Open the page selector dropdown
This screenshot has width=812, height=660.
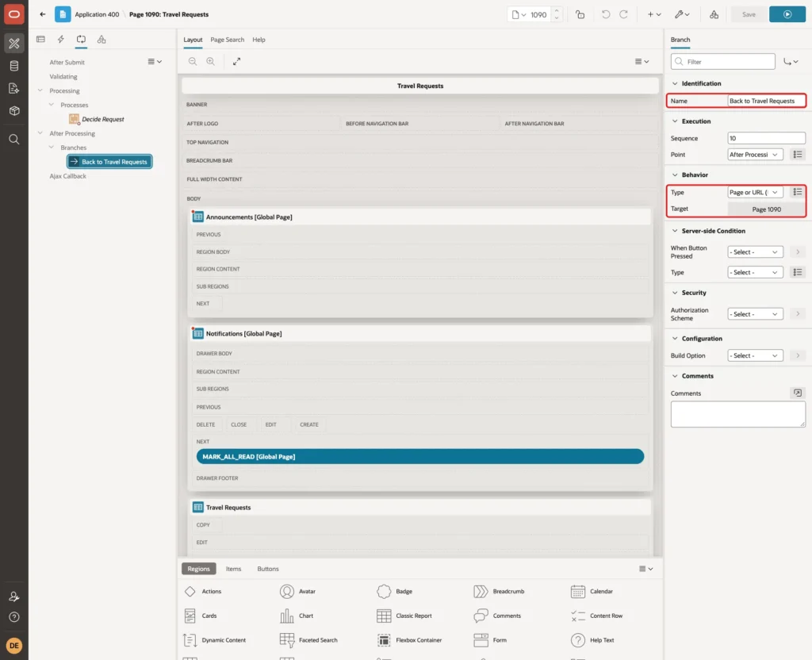click(519, 14)
